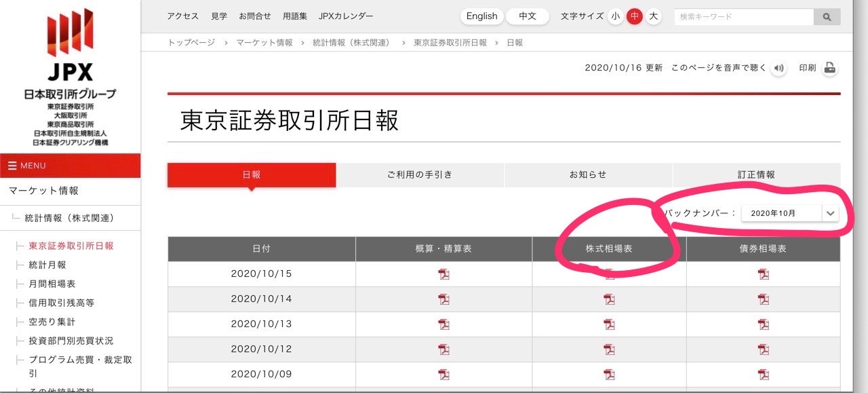Select the お知らせ tab

588,175
